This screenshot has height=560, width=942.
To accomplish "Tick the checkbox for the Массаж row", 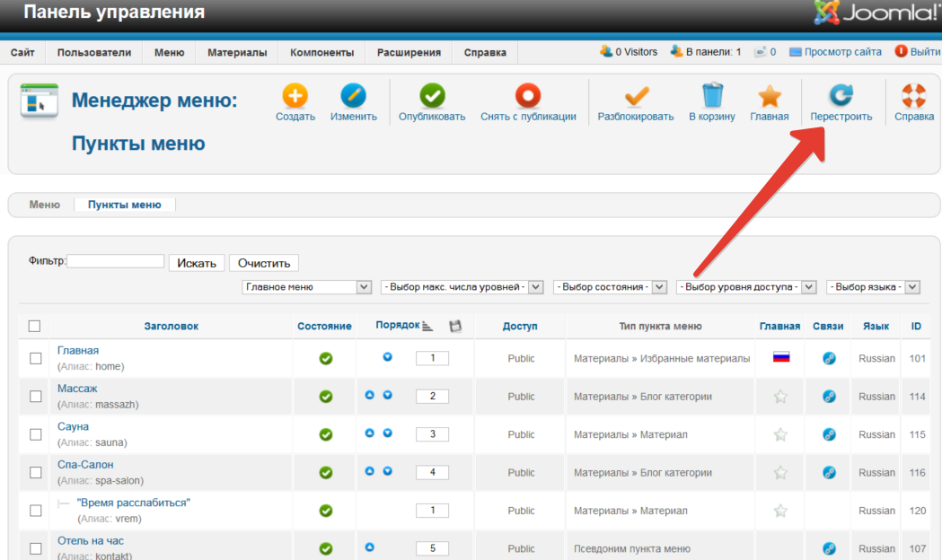I will [x=36, y=396].
